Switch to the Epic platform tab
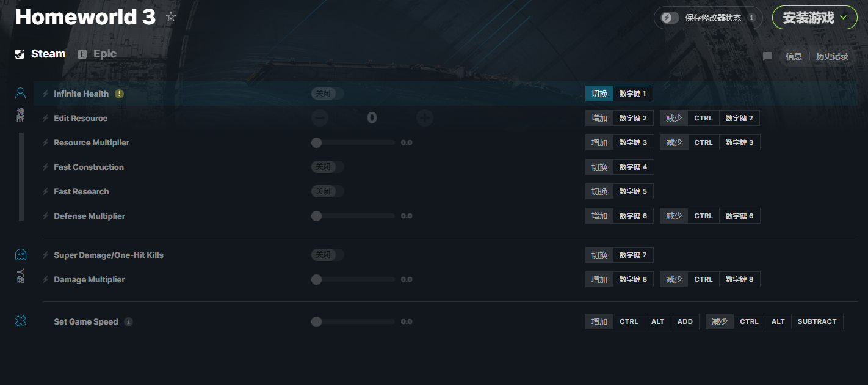 coord(97,54)
